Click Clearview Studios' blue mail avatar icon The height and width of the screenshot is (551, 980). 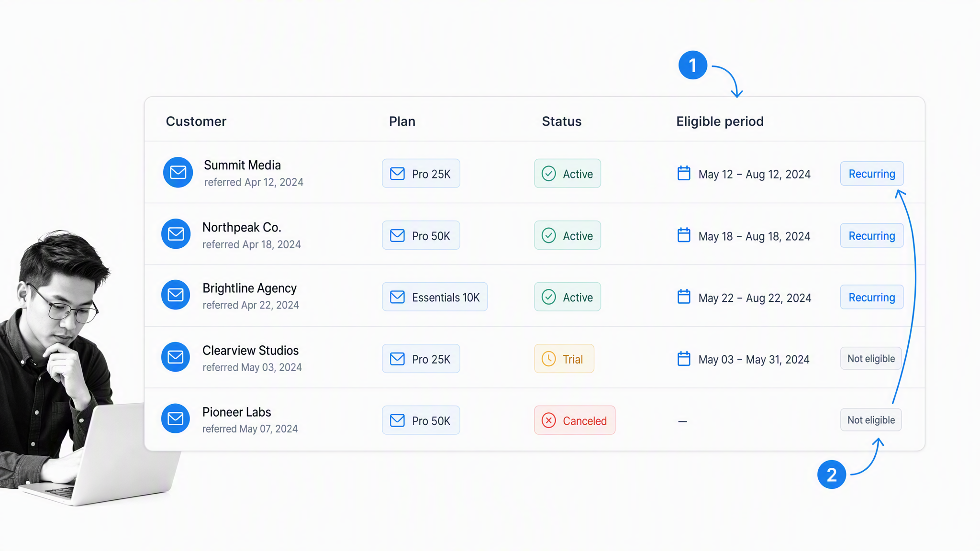(x=176, y=357)
